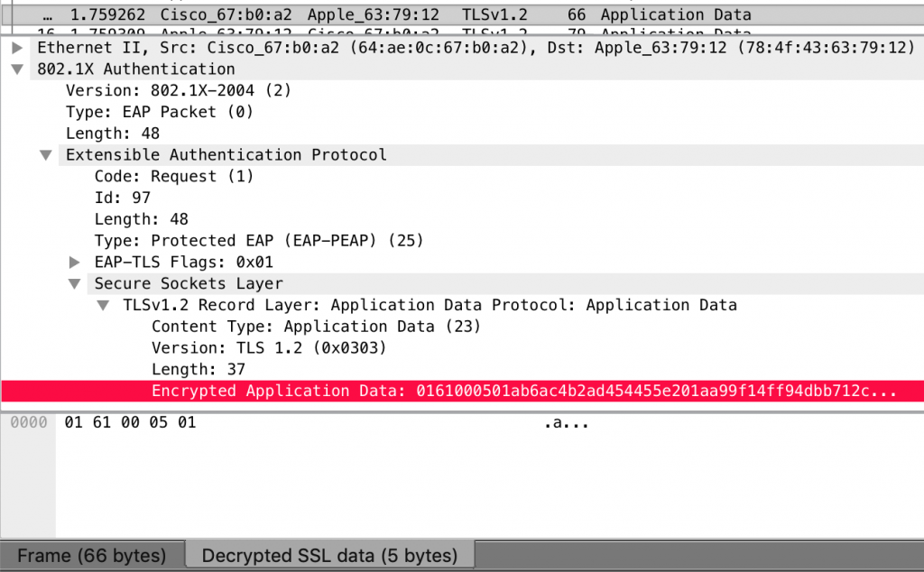Select the Length: 37 field
This screenshot has height=572, width=924.
tap(198, 370)
